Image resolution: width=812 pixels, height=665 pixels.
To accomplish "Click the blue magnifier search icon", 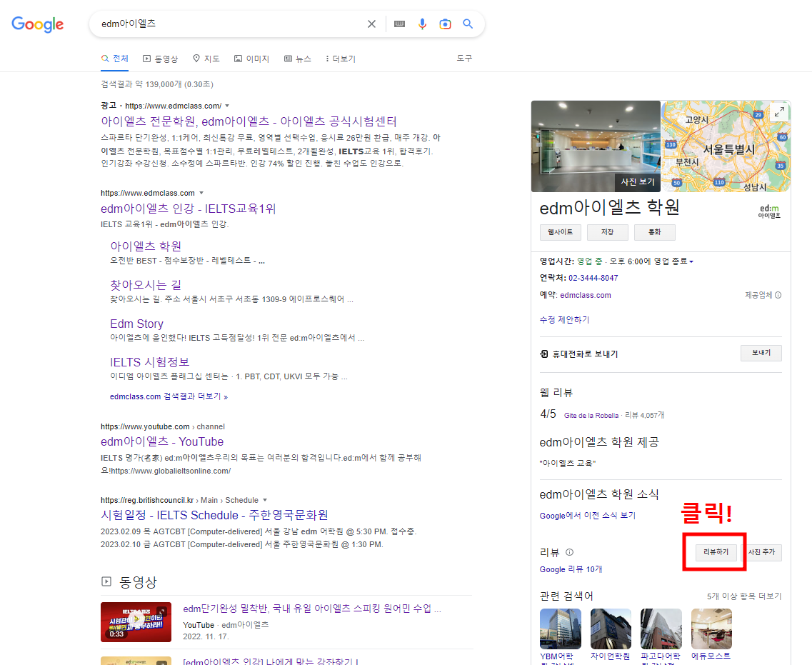I will pyautogui.click(x=468, y=24).
